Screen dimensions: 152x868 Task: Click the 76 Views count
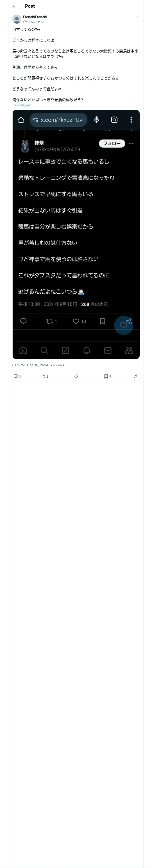click(x=57, y=365)
